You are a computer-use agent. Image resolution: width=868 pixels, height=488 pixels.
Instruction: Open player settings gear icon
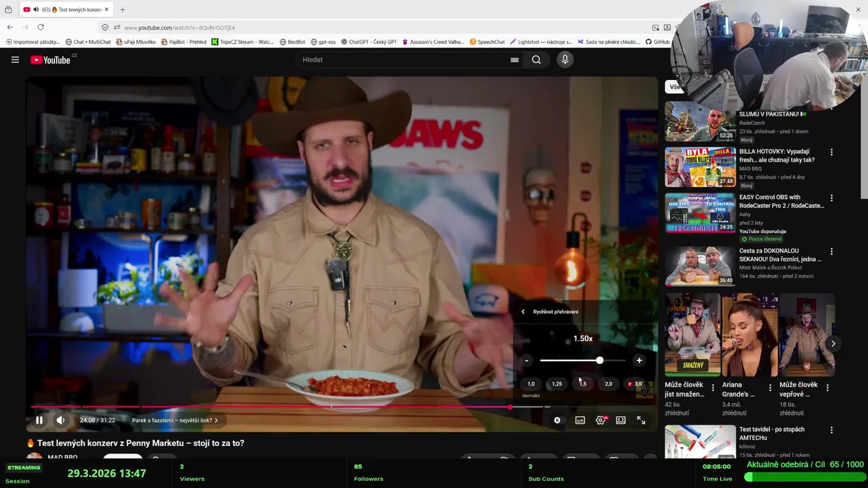pyautogui.click(x=601, y=420)
